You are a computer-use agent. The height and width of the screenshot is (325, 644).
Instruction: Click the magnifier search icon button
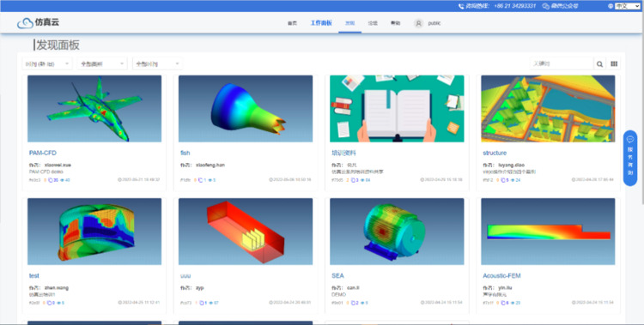pos(599,64)
